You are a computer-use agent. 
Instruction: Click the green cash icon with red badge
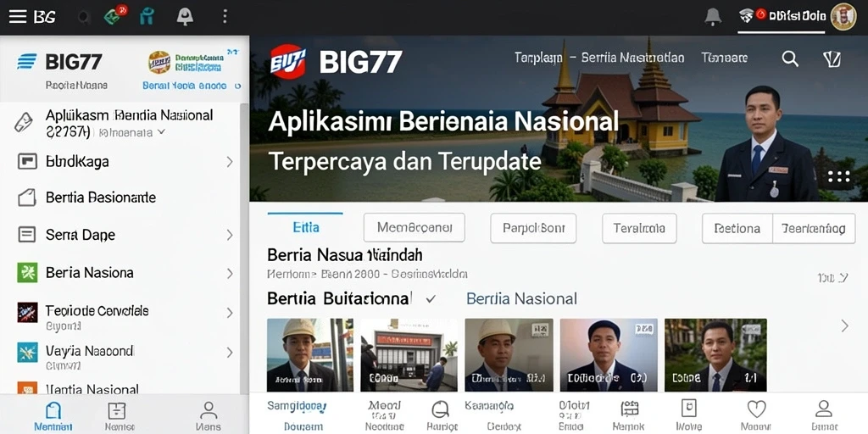(114, 15)
